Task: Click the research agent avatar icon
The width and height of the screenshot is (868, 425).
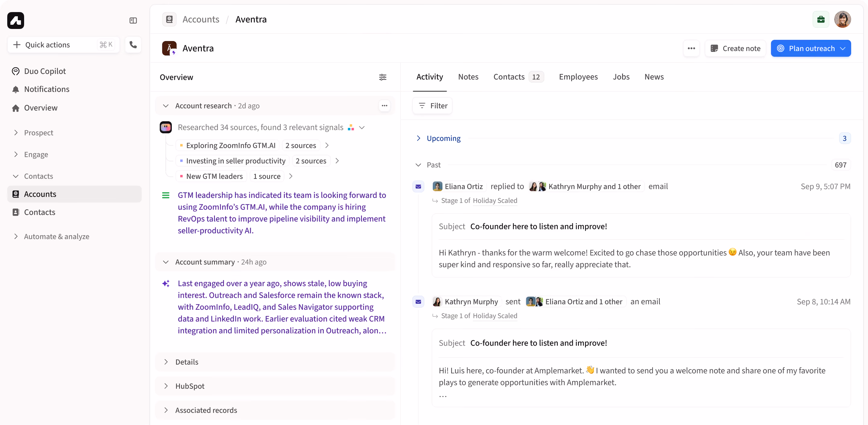Action: [x=165, y=127]
